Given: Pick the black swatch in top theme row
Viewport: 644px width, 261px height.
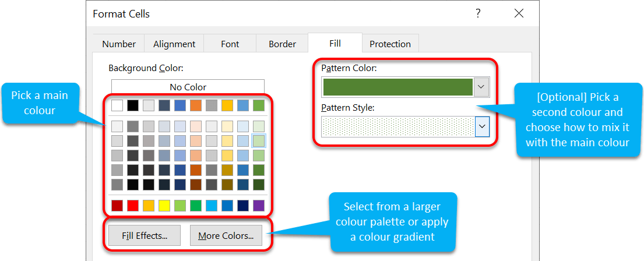Looking at the screenshot, I should point(133,105).
